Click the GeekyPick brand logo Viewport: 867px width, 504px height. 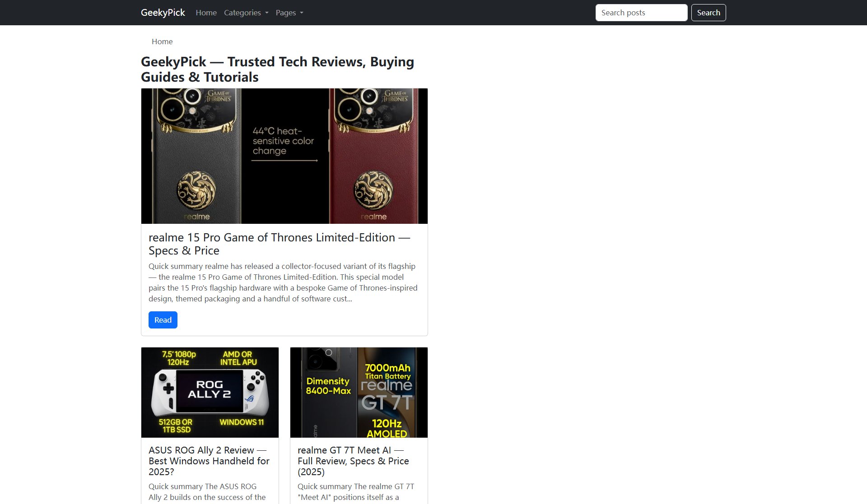[163, 13]
